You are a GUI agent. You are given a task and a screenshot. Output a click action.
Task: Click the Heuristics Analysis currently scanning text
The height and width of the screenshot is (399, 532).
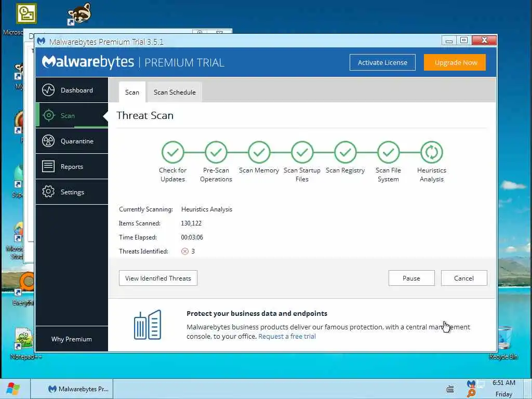[x=207, y=209]
